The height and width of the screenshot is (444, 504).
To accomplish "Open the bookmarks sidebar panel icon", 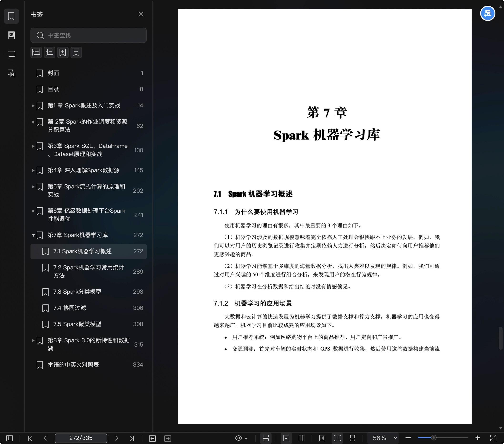I will (11, 16).
